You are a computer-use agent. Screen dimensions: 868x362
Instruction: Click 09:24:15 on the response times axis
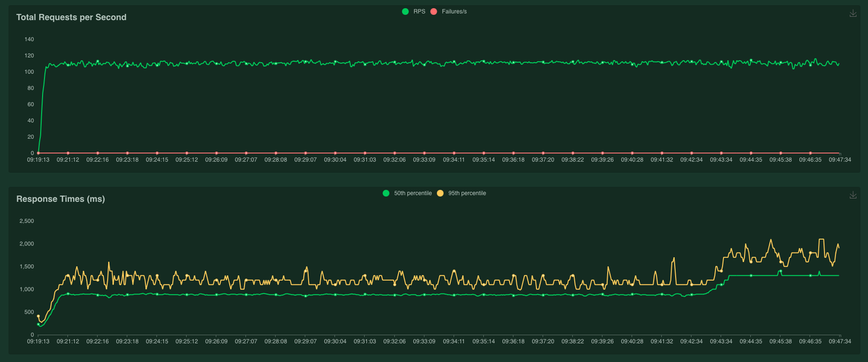point(157,341)
